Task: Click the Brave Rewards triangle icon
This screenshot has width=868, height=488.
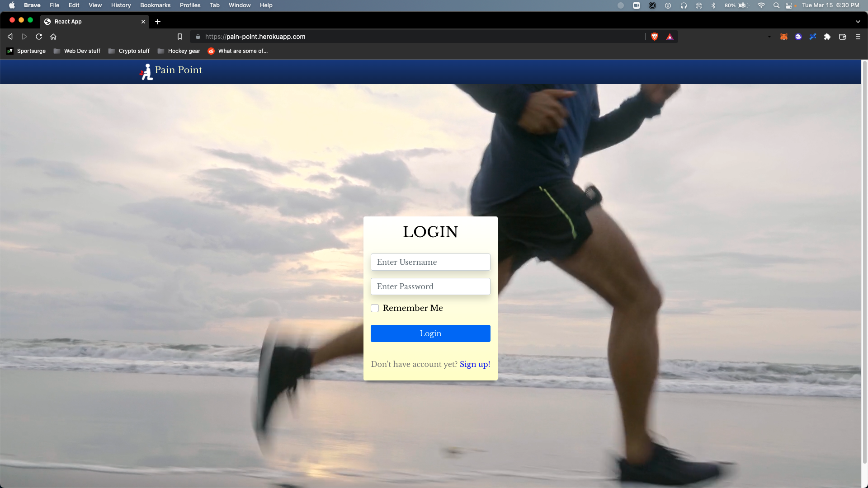Action: (670, 37)
